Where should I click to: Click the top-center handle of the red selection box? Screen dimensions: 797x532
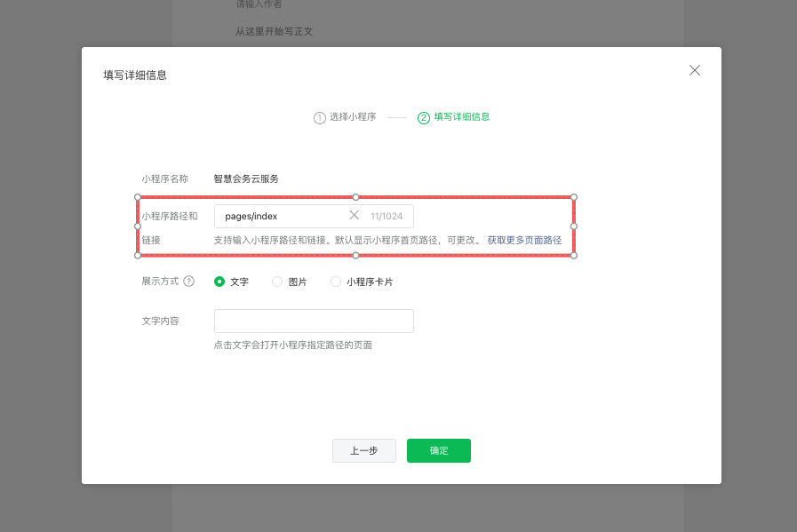point(355,196)
